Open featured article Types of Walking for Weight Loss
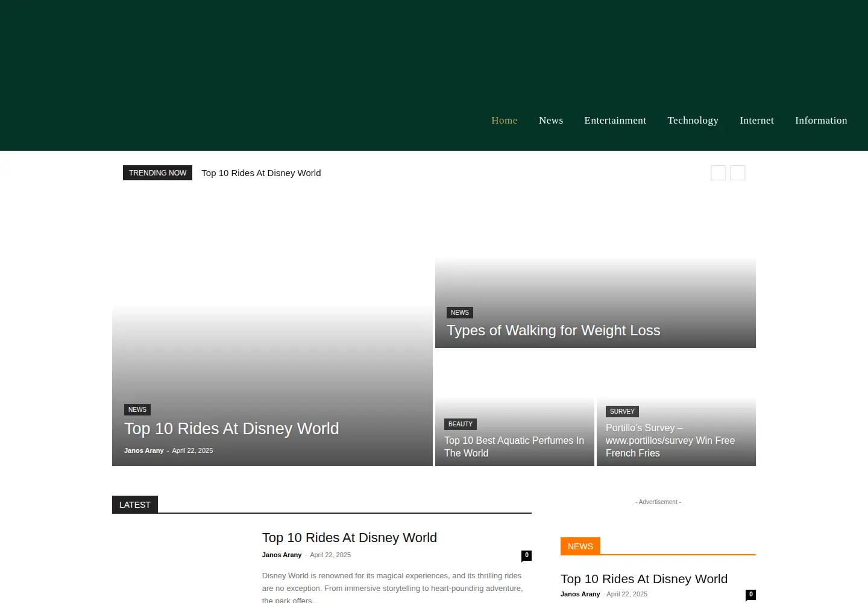 pyautogui.click(x=553, y=330)
